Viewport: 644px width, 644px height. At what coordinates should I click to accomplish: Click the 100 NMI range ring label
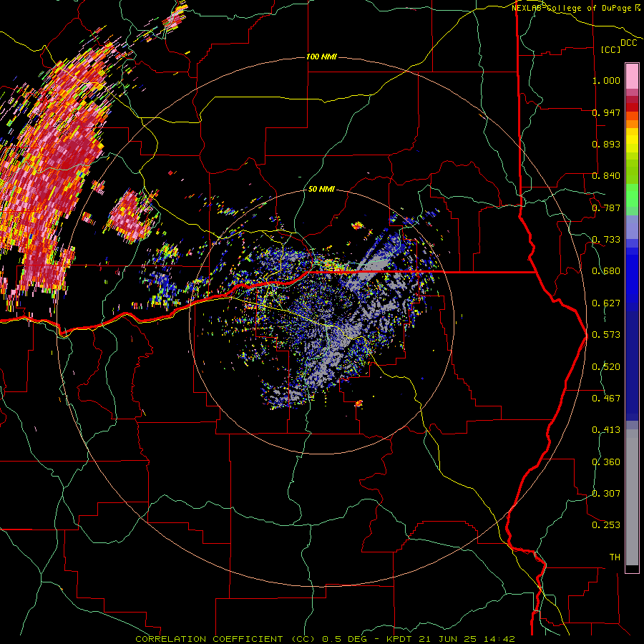(321, 57)
